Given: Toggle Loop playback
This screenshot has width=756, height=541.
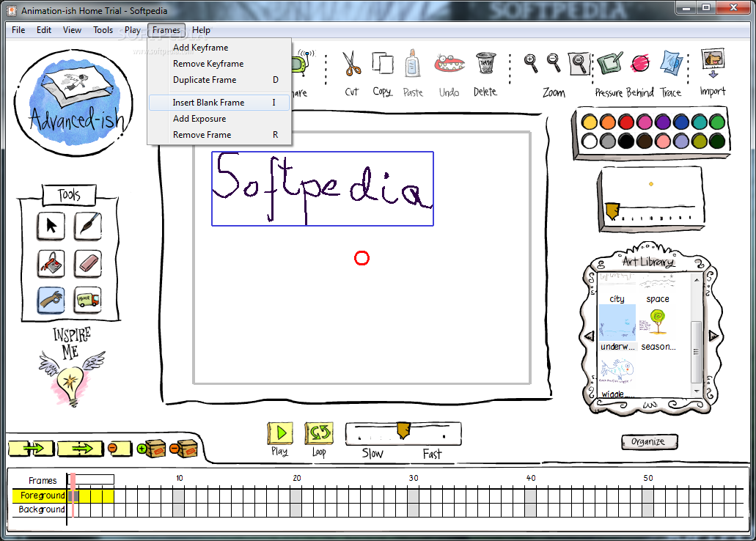Looking at the screenshot, I should click(319, 433).
